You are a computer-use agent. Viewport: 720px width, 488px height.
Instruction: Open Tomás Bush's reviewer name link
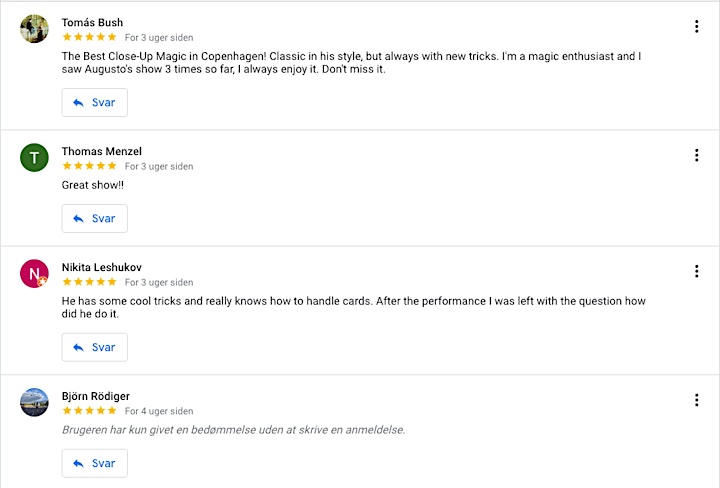point(92,22)
